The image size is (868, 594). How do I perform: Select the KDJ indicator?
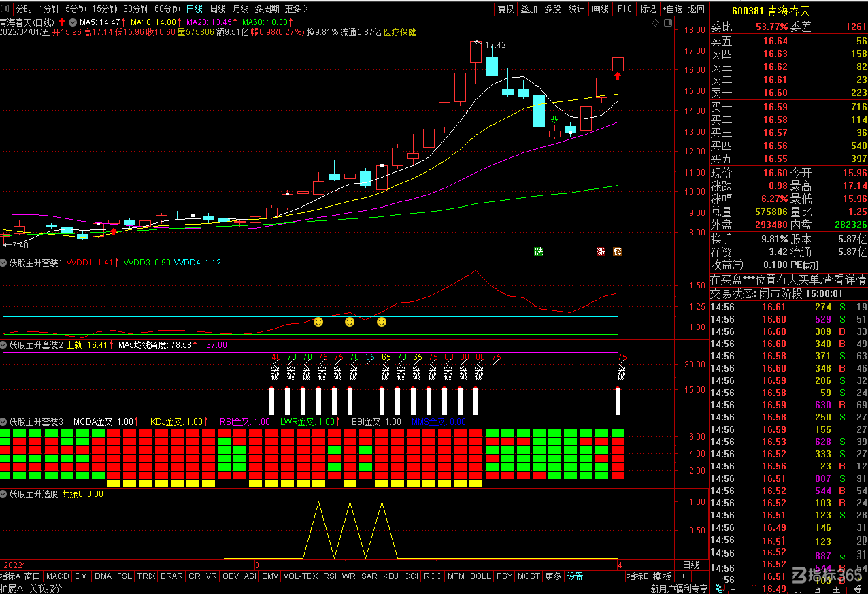(390, 576)
